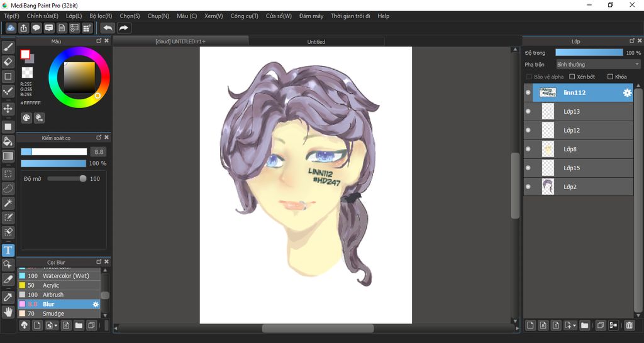This screenshot has width=644, height=343.
Task: Select the Shape brush square tool
Action: pyautogui.click(x=8, y=76)
